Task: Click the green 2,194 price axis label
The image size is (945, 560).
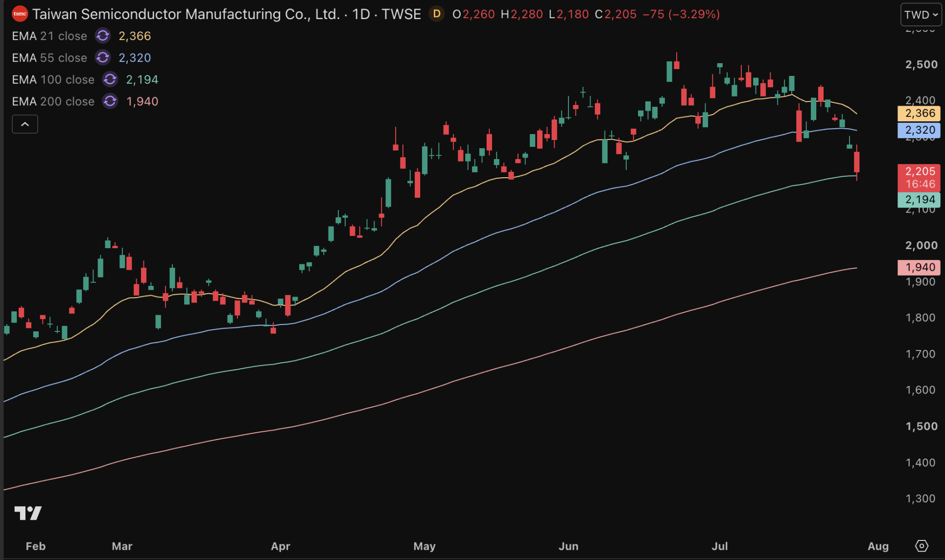Action: pos(919,200)
